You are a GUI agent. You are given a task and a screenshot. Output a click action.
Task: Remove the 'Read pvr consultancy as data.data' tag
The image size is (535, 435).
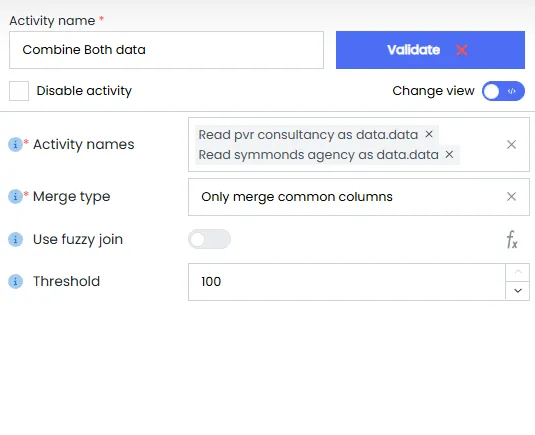(429, 134)
